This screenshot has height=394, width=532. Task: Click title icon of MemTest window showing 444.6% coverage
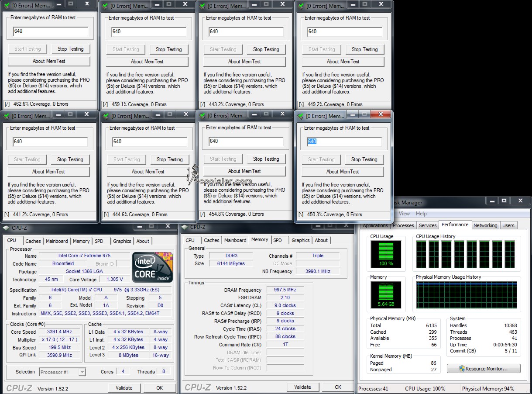click(105, 116)
